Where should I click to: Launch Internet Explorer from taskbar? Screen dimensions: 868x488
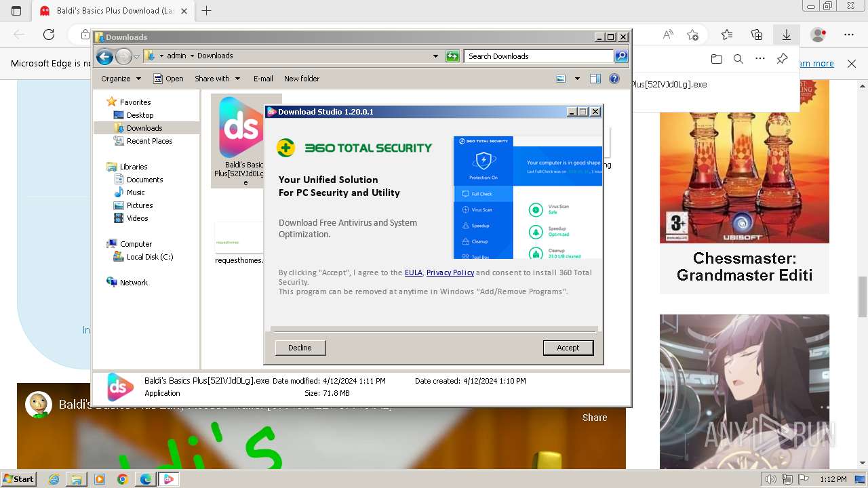coord(54,479)
